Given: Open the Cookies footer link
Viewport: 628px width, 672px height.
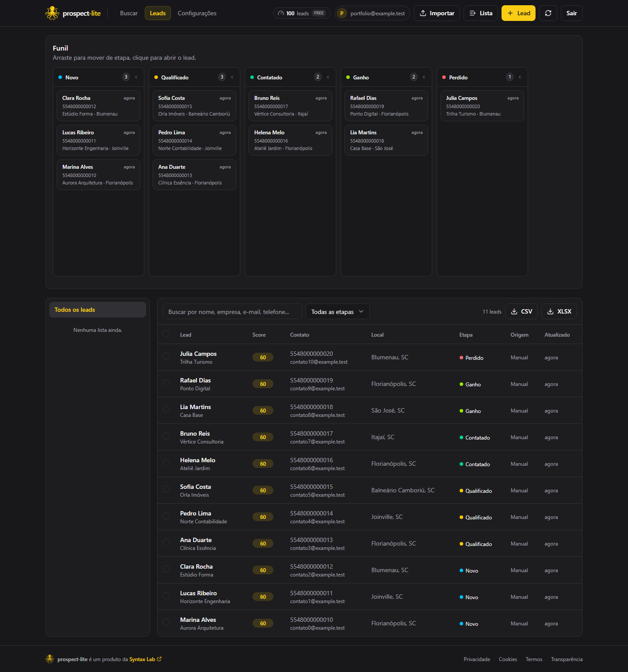Looking at the screenshot, I should [x=508, y=659].
